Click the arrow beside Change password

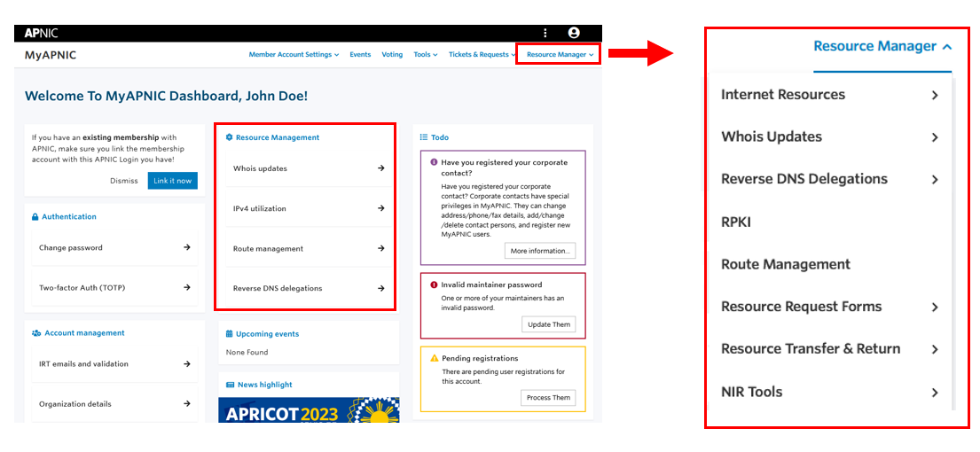pos(187,247)
